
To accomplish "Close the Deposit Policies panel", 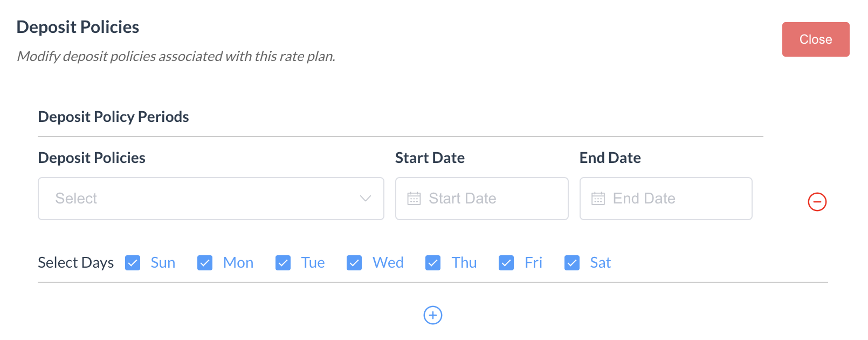I will point(815,39).
